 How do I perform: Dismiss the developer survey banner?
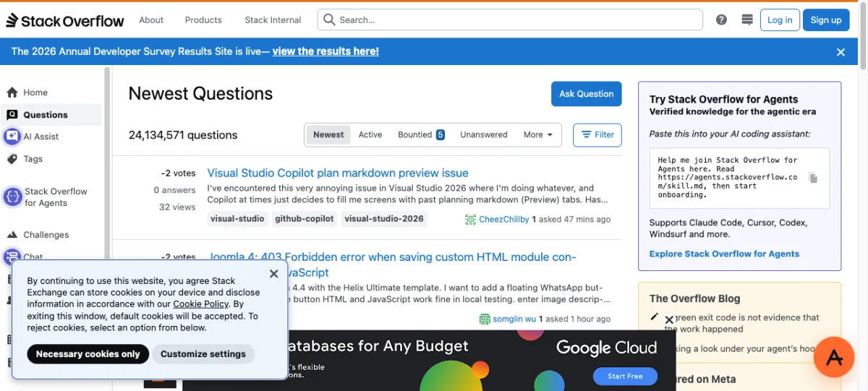pos(841,52)
